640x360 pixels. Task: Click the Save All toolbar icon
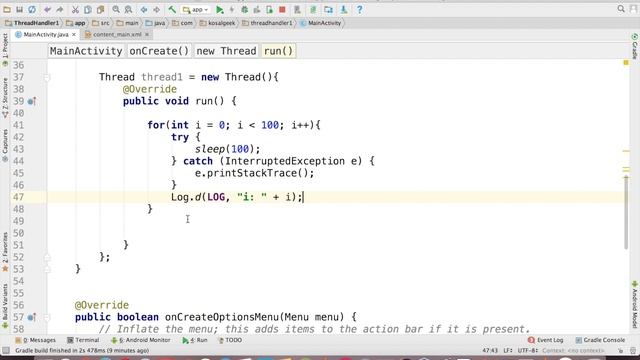pos(19,9)
